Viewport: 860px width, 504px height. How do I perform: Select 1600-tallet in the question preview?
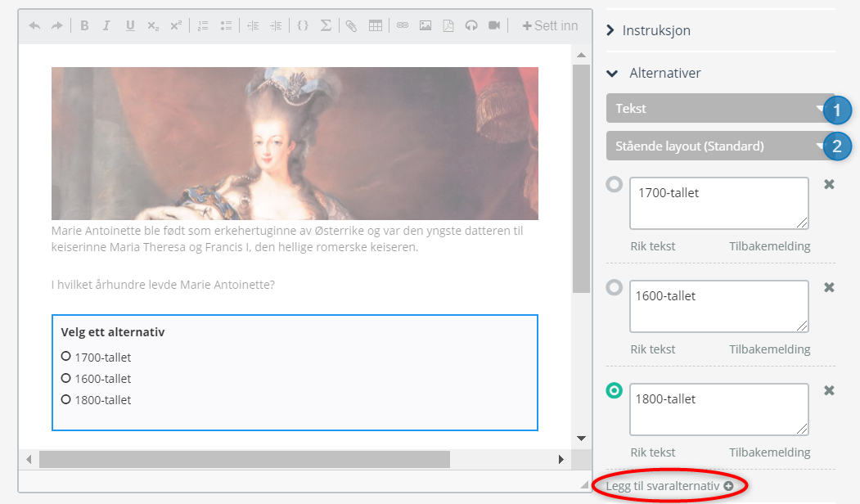(x=65, y=378)
